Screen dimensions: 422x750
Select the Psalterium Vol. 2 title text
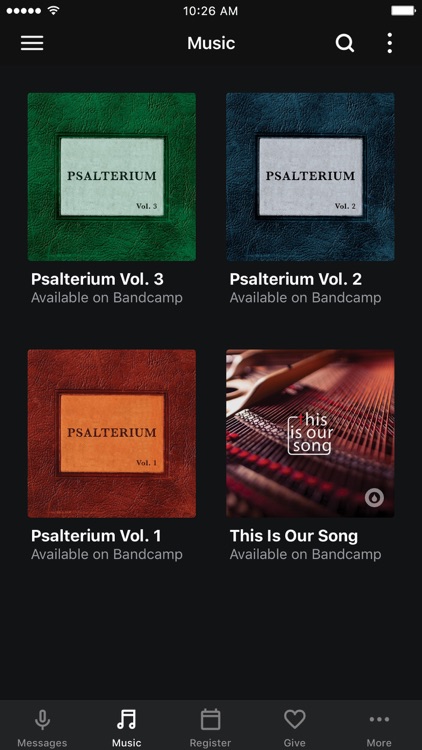click(x=296, y=279)
